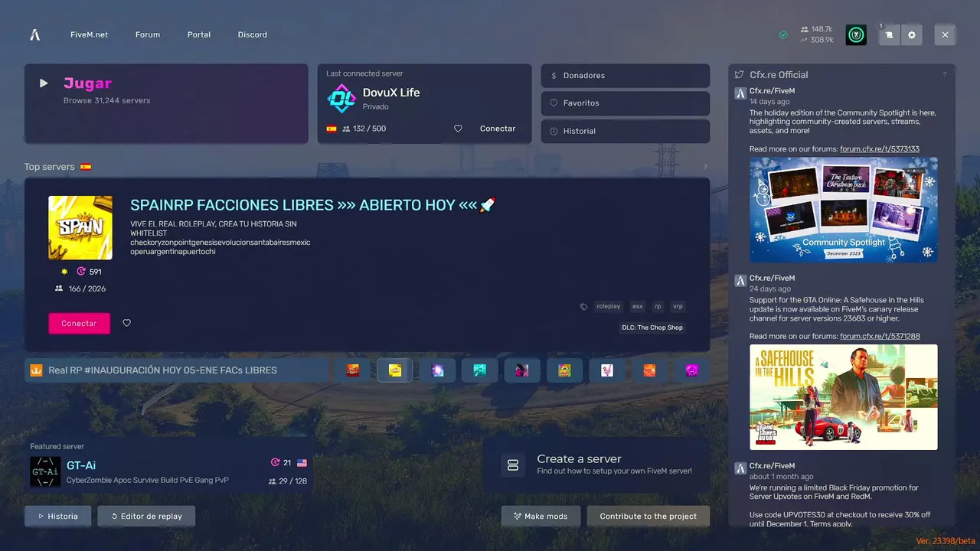Click the DovuX Life server logo
Viewport: 980px width, 551px height.
pos(341,99)
